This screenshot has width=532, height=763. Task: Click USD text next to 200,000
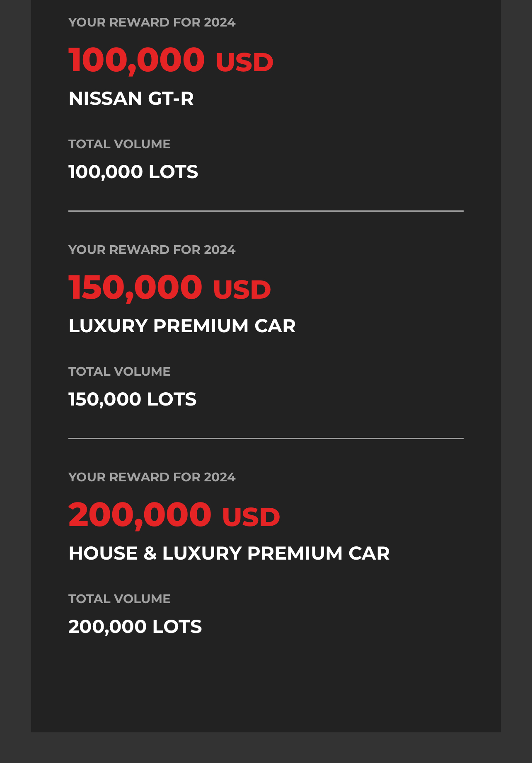[x=251, y=517]
